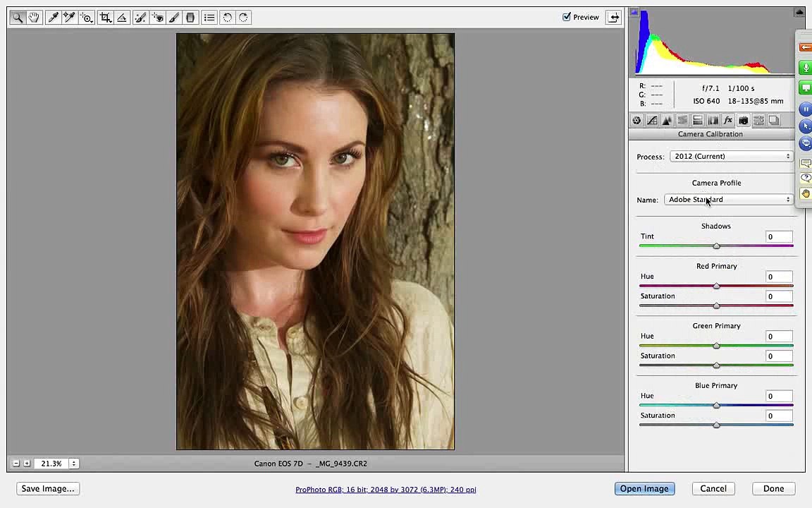812x508 pixels.
Task: Switch to the Lens Corrections tab
Action: [x=713, y=120]
